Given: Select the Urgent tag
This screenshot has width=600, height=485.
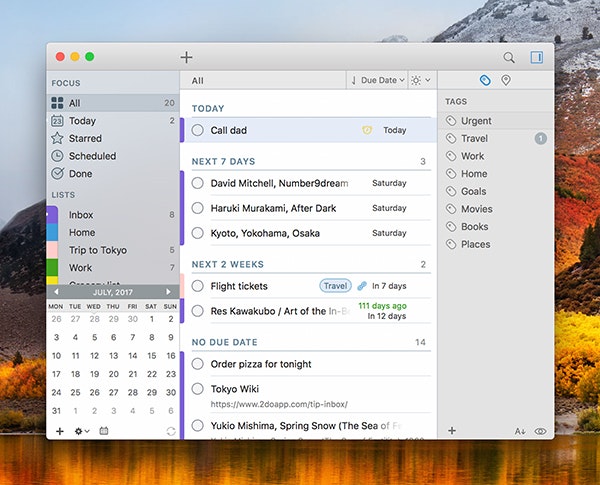Looking at the screenshot, I should coord(496,121).
